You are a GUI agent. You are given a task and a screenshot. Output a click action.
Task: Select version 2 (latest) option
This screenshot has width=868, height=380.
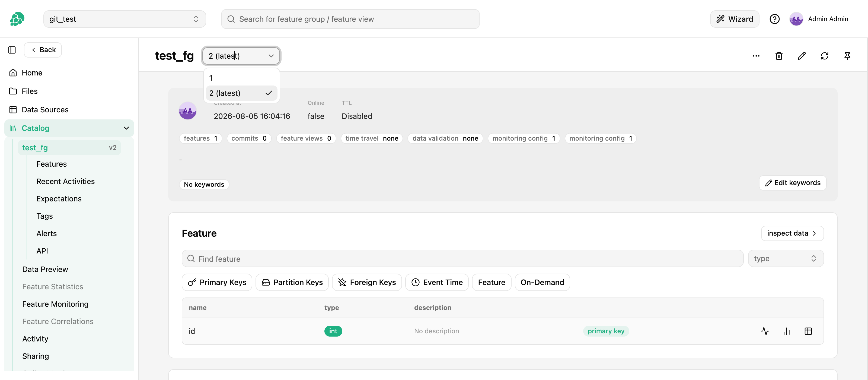coord(241,93)
